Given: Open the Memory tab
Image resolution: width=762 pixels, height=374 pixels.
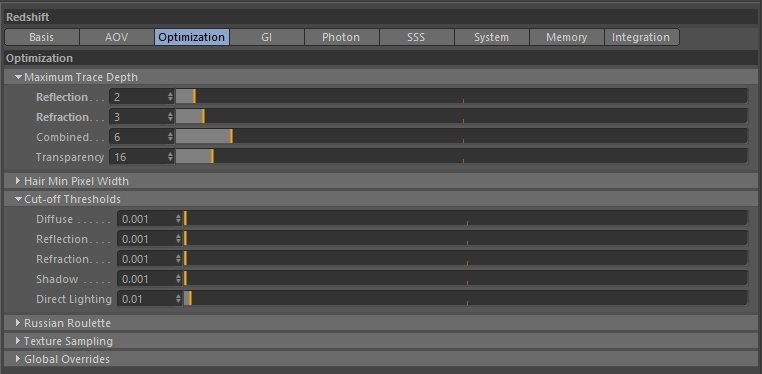Looking at the screenshot, I should [567, 37].
